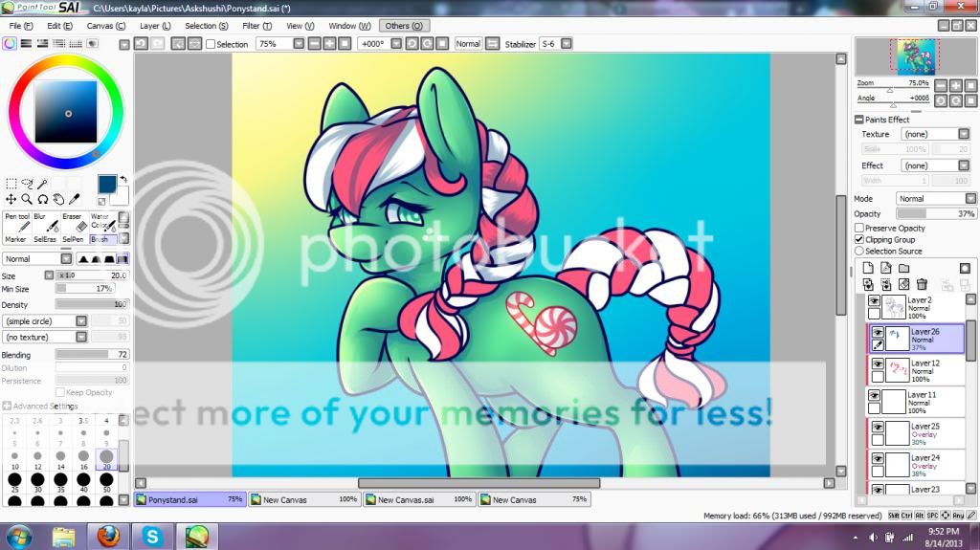
Task: Pick the Eyedropper color picker tool
Action: (74, 199)
